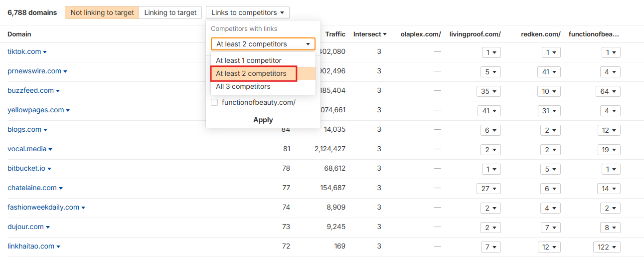Open the blogs.com domain link

pyautogui.click(x=24, y=129)
